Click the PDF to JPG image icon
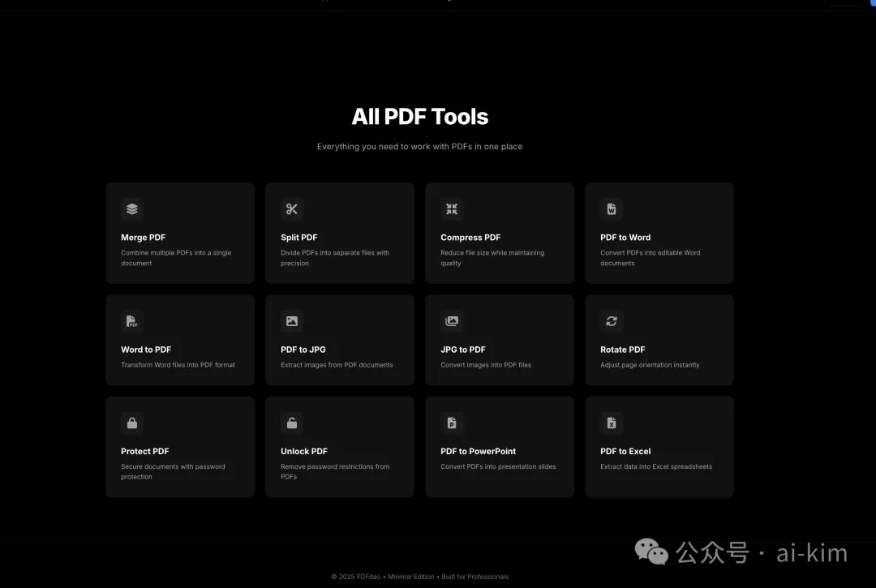The height and width of the screenshot is (588, 876). point(292,321)
